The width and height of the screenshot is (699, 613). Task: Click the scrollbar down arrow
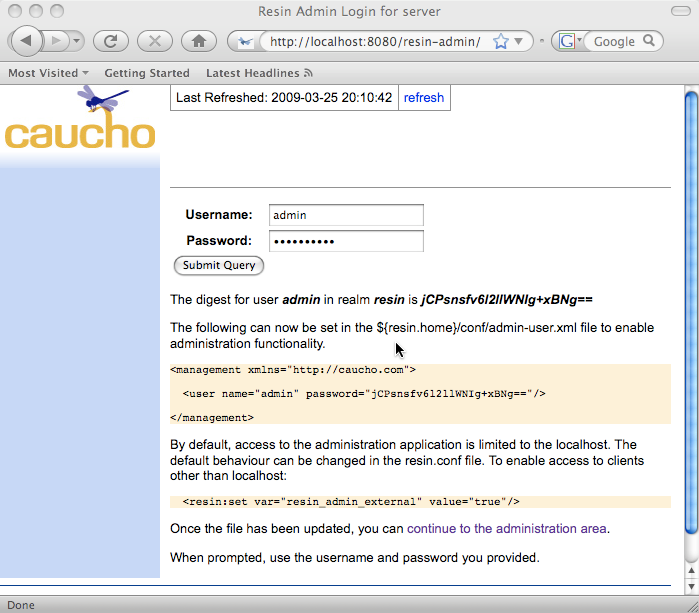coord(691,586)
